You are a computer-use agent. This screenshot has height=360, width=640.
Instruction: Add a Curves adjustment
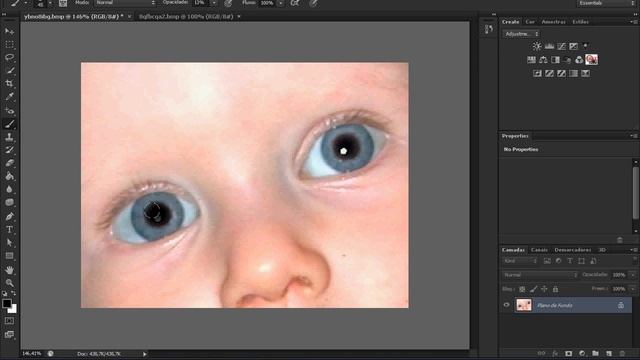click(562, 46)
